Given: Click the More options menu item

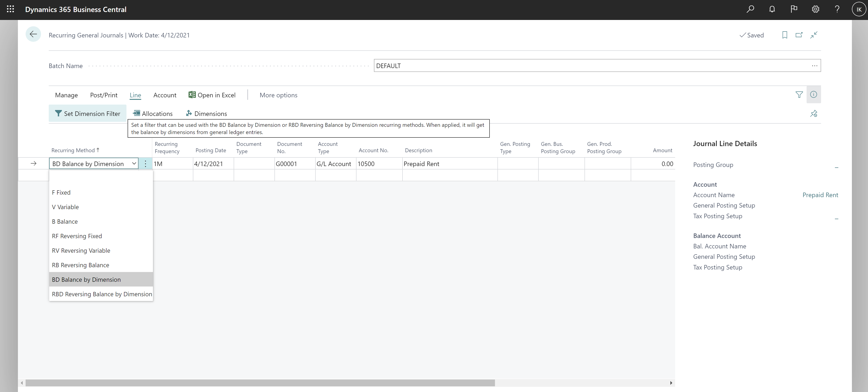Looking at the screenshot, I should [279, 95].
